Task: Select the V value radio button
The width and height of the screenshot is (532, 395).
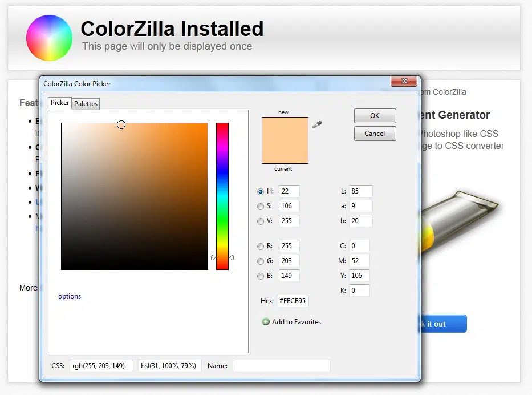Action: [x=261, y=221]
